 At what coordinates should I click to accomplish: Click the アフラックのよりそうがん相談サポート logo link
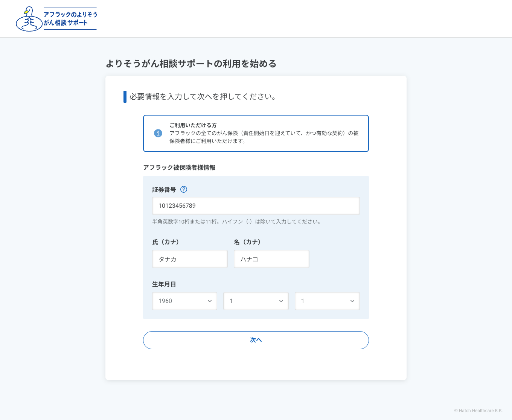[x=56, y=18]
